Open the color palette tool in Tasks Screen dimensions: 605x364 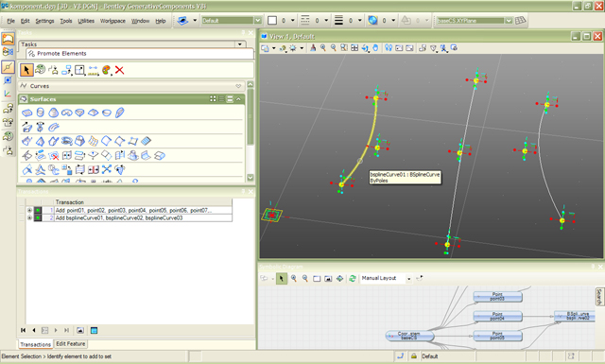[107, 70]
